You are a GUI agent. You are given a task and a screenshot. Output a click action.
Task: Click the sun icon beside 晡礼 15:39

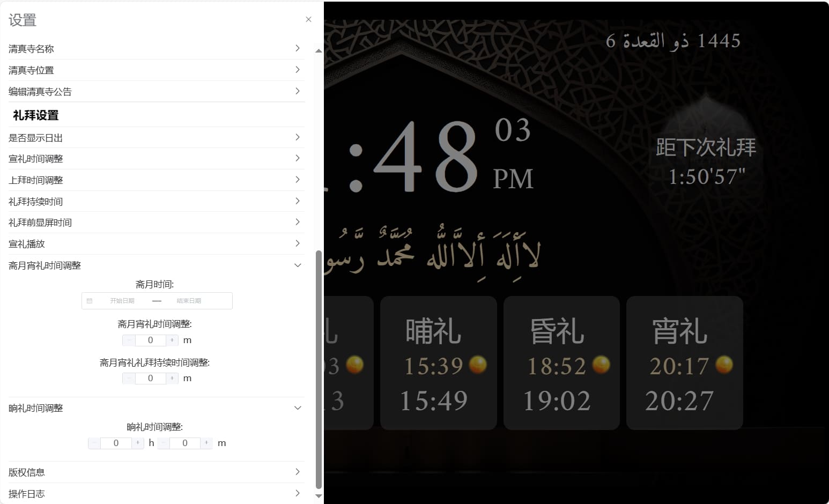477,365
